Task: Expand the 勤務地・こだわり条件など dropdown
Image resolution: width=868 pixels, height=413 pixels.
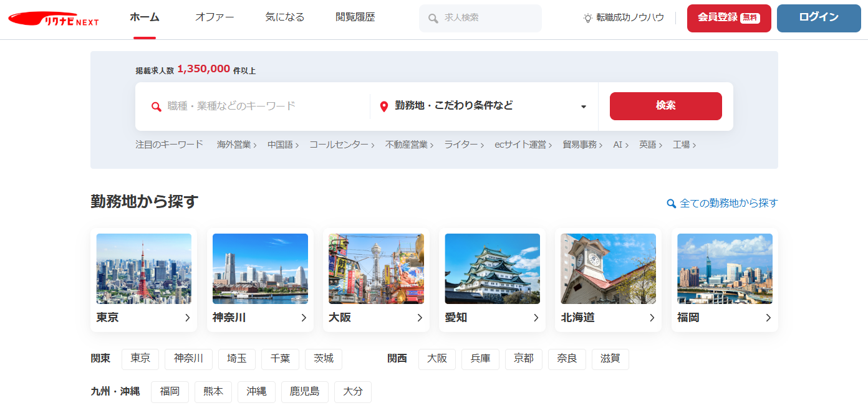Action: 583,107
